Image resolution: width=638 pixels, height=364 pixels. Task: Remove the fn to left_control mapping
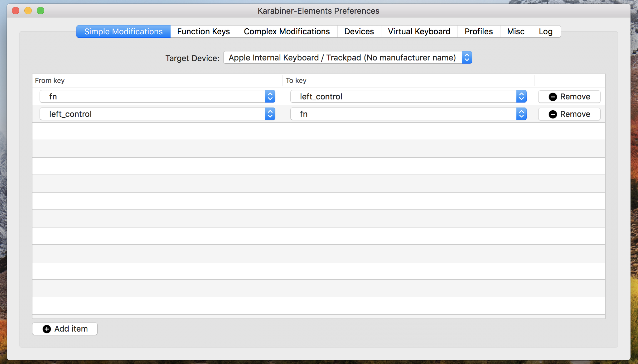tap(569, 97)
